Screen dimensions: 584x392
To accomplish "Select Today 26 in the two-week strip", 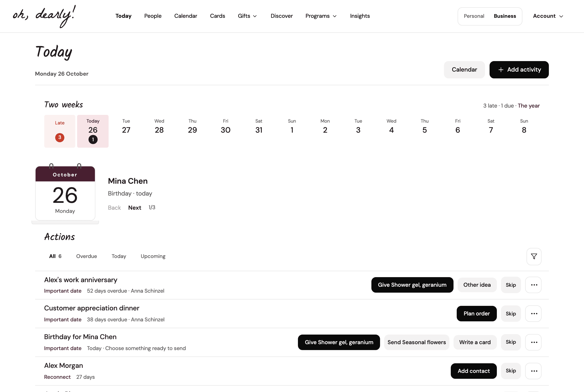I will [x=93, y=131].
